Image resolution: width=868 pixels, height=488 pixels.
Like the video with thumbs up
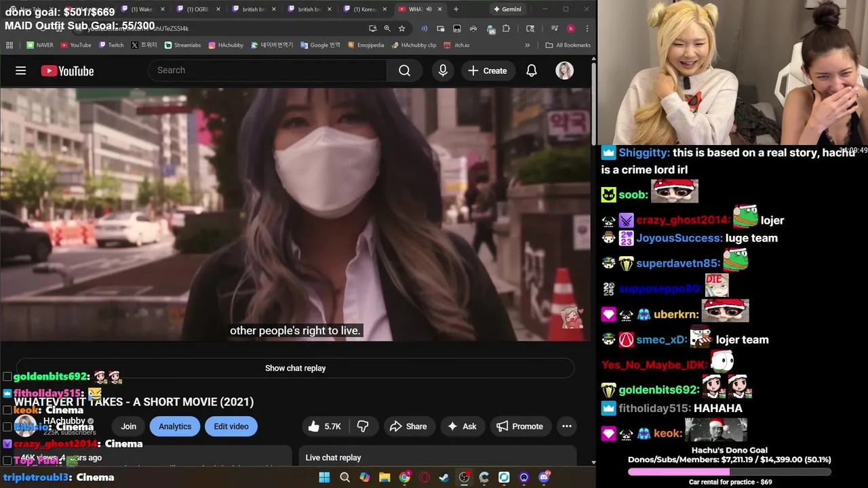[x=325, y=426]
